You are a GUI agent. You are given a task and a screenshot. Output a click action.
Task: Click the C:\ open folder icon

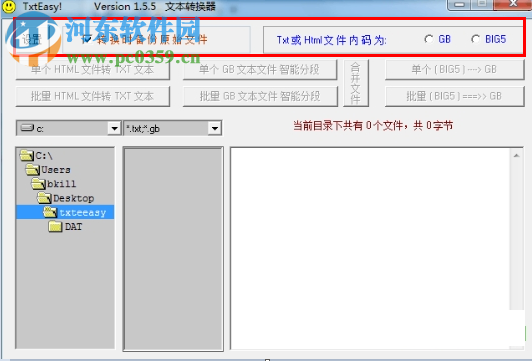(x=27, y=155)
